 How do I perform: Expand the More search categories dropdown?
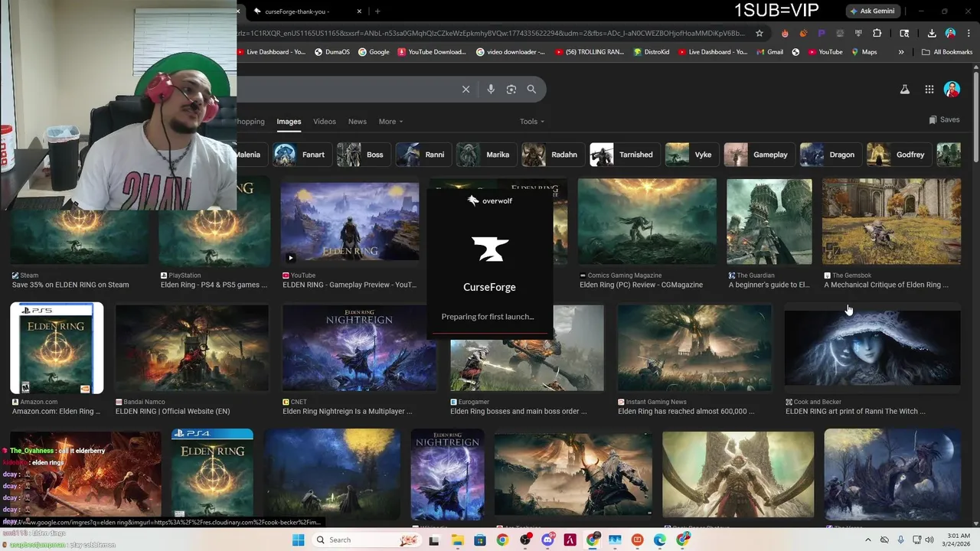pyautogui.click(x=390, y=122)
